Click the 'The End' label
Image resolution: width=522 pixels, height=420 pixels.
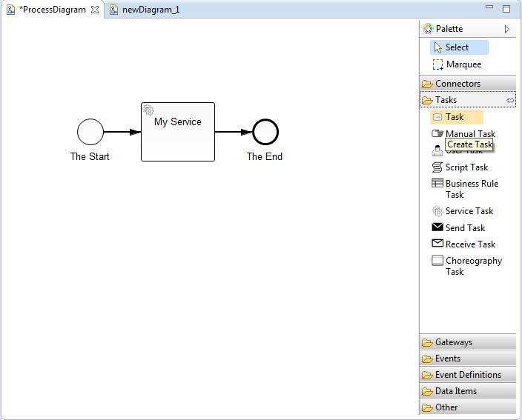coord(265,156)
